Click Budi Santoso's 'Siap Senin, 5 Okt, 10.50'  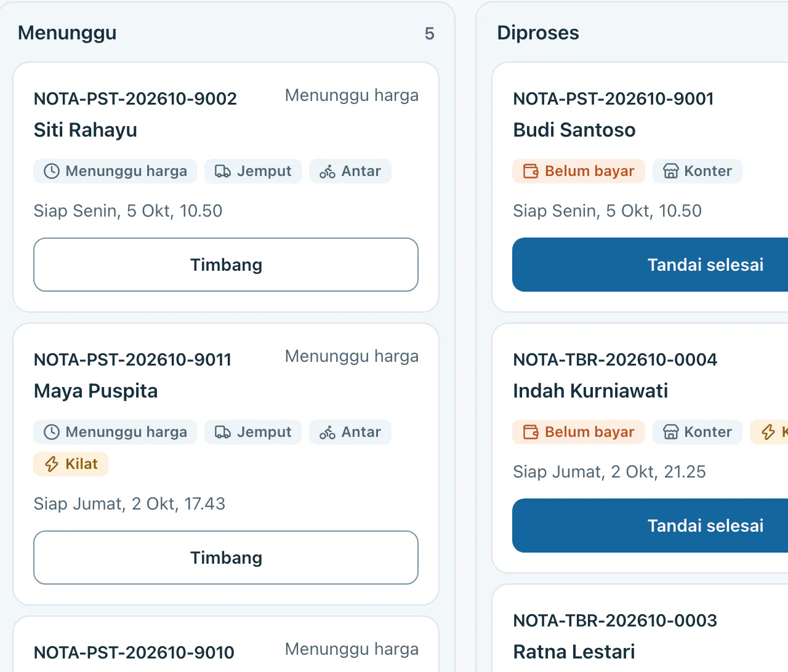coord(607,211)
